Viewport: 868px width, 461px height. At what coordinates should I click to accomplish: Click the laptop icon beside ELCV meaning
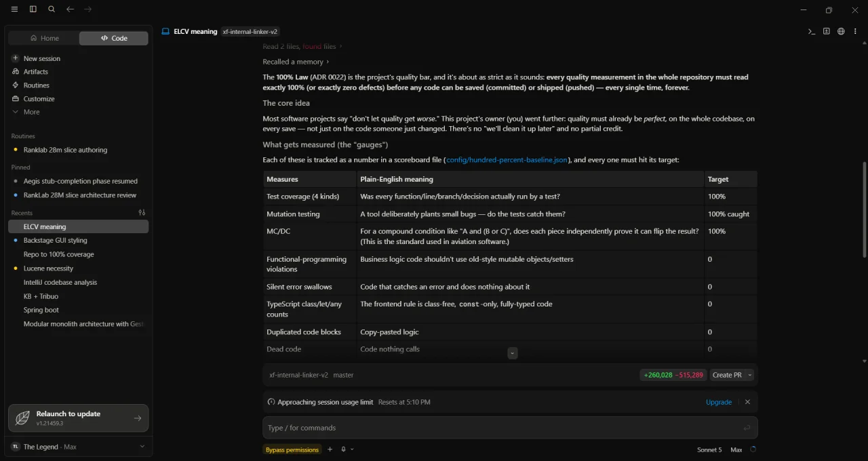click(165, 31)
